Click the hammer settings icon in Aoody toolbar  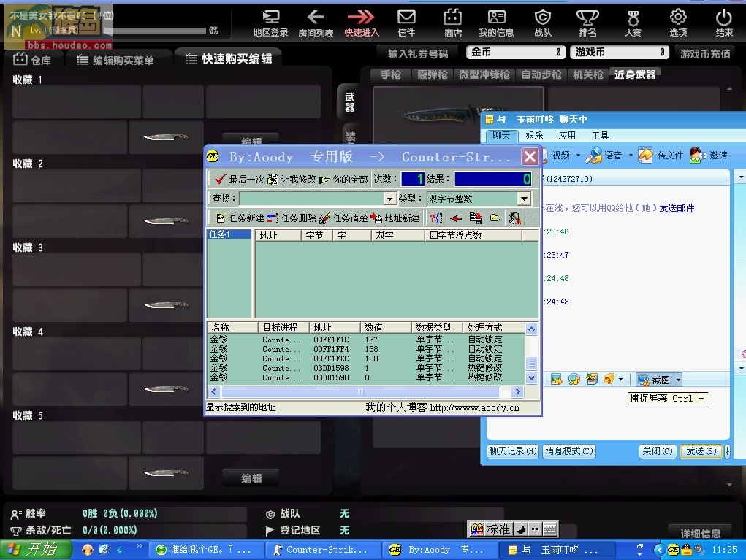pyautogui.click(x=515, y=218)
